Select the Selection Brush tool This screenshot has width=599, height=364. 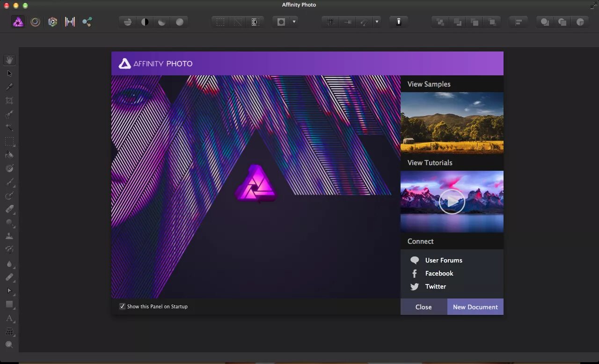(x=9, y=114)
